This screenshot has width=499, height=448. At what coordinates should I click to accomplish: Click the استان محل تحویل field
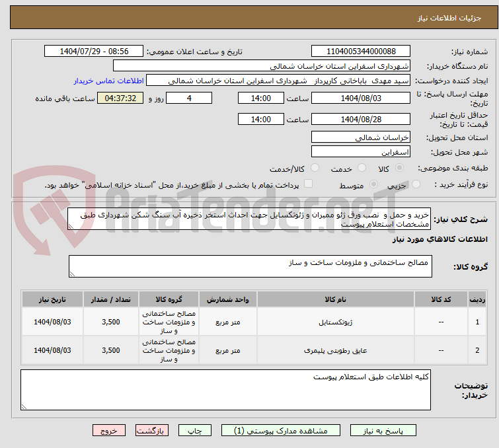tap(360, 137)
